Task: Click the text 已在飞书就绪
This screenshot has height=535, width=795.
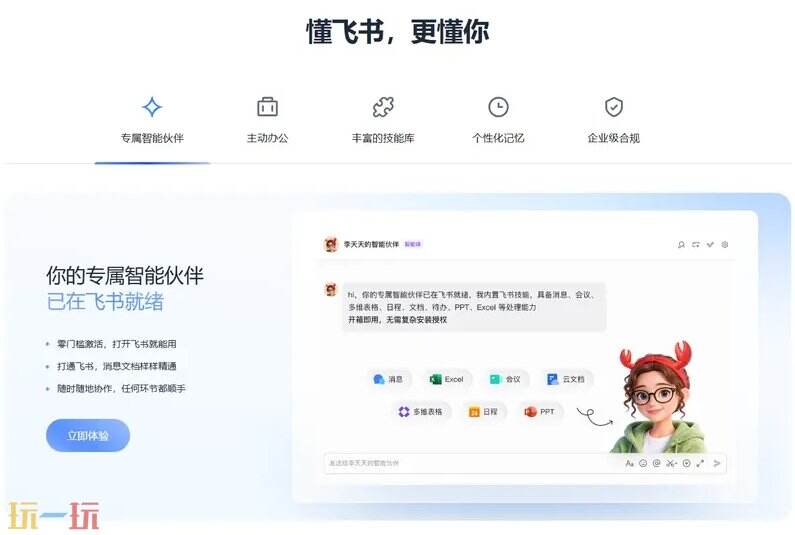Action: pyautogui.click(x=105, y=302)
